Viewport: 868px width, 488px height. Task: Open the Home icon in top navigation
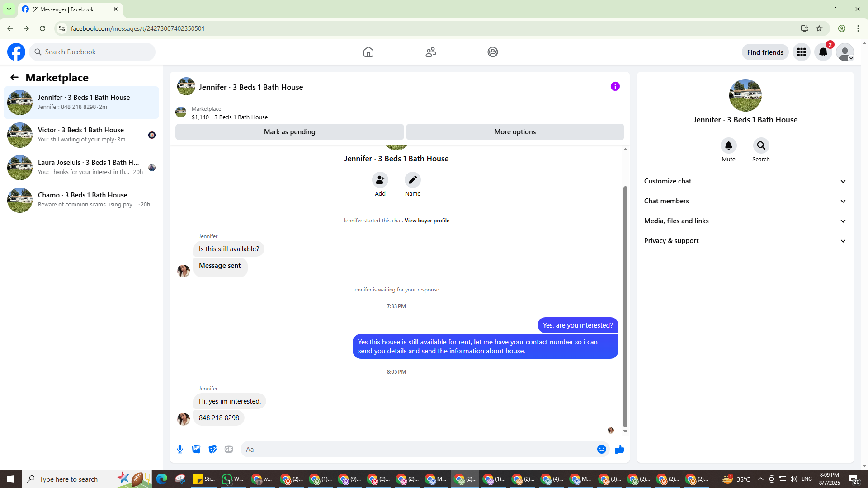pyautogui.click(x=368, y=52)
